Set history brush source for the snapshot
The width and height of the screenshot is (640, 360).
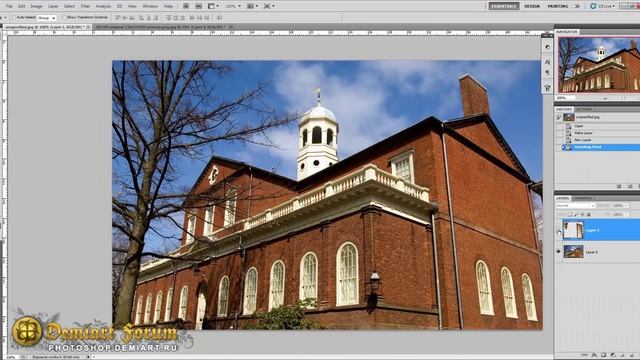[559, 117]
